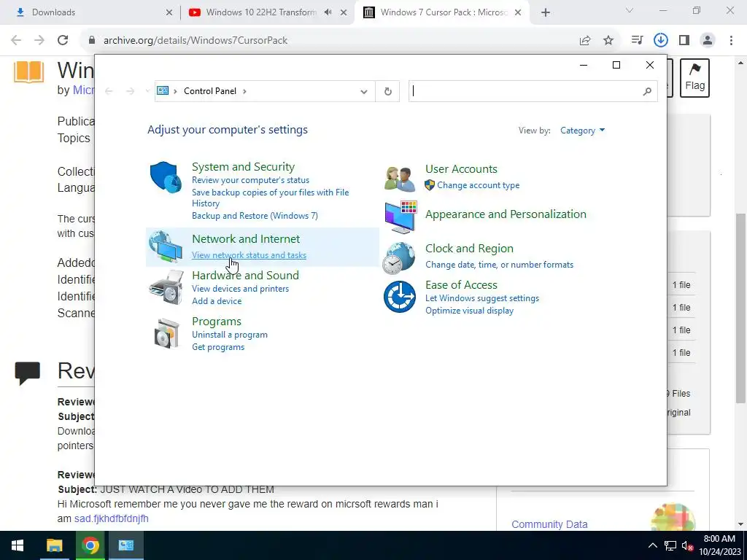Click Optimize visual display

click(469, 311)
